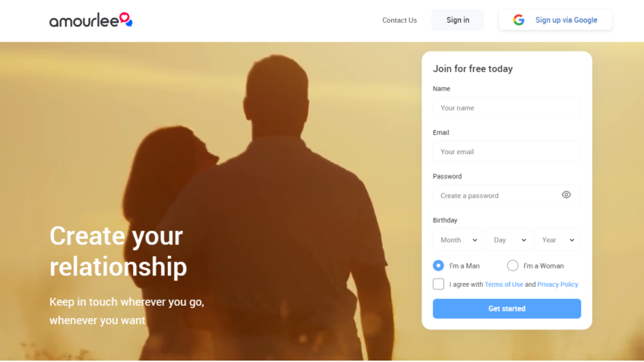Open the Privacy Policy link
The image size is (644, 362).
557,285
